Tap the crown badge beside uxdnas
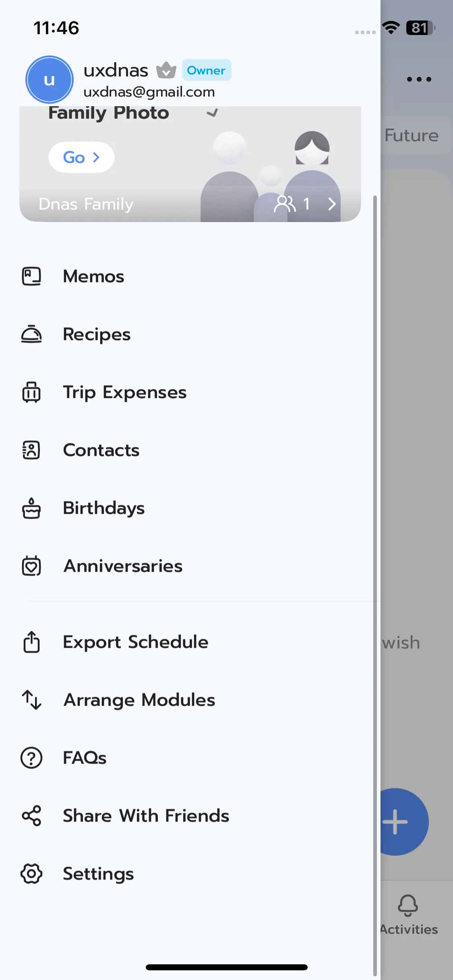 166,70
